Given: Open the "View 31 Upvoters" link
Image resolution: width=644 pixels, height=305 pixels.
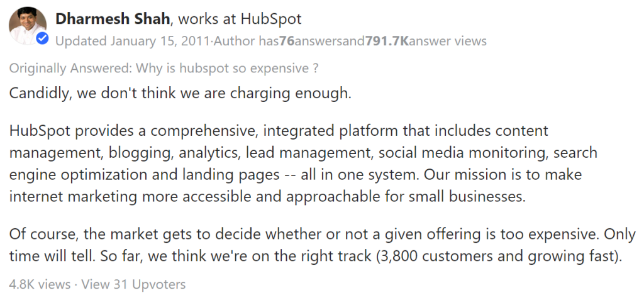Looking at the screenshot, I should (x=133, y=284).
